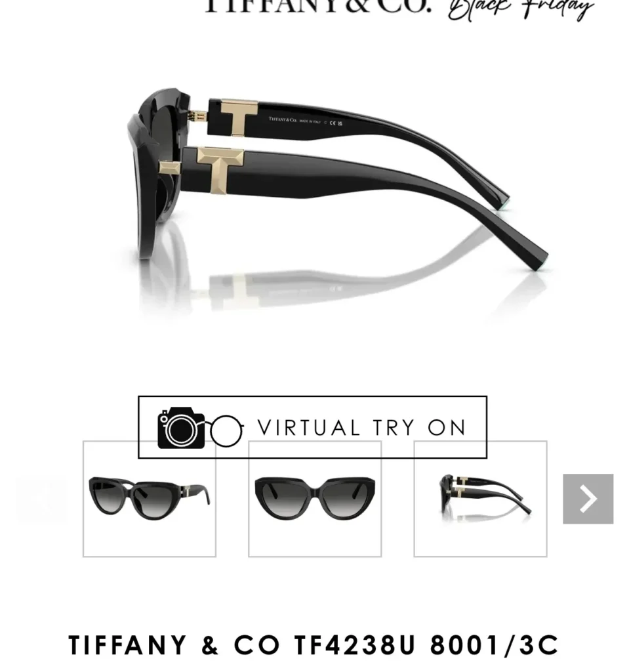Click the product title TF4238U 8001/3C
Image resolution: width=629 pixels, height=672 pixels.
314,645
